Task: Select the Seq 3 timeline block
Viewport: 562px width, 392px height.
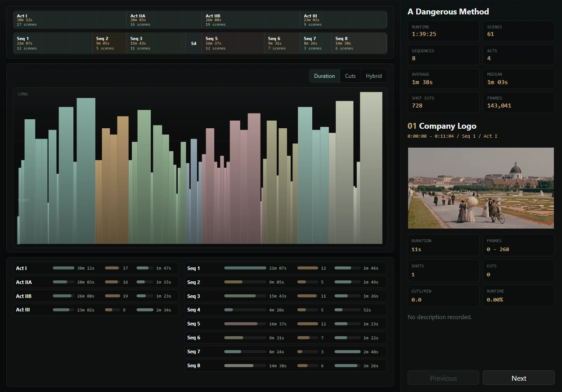Action: [156, 43]
